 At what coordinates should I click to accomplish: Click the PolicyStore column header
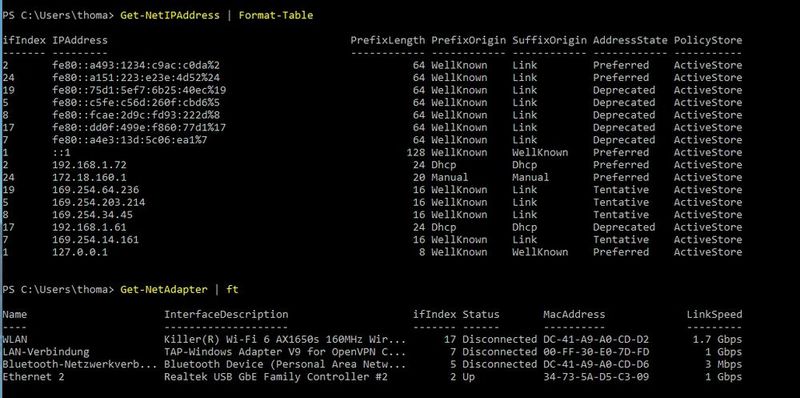pyautogui.click(x=708, y=40)
